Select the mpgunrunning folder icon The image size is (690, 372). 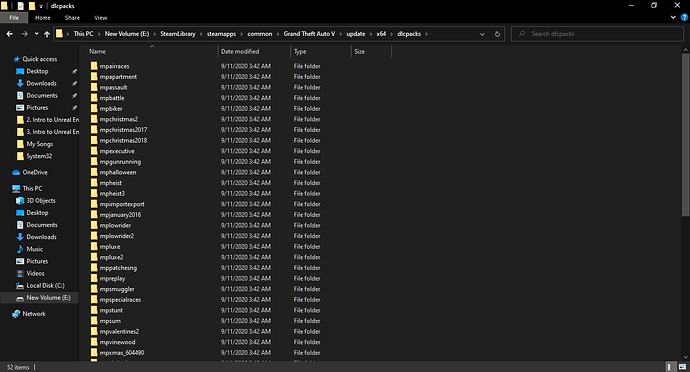94,162
